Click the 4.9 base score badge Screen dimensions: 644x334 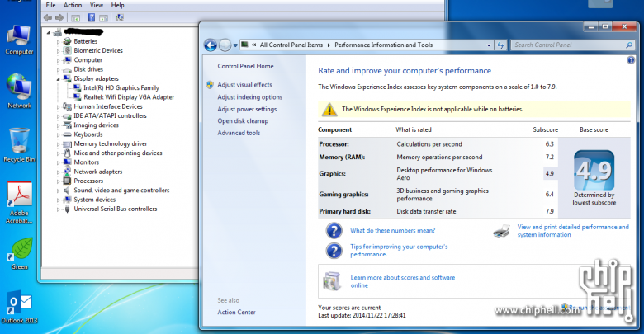[x=594, y=170]
